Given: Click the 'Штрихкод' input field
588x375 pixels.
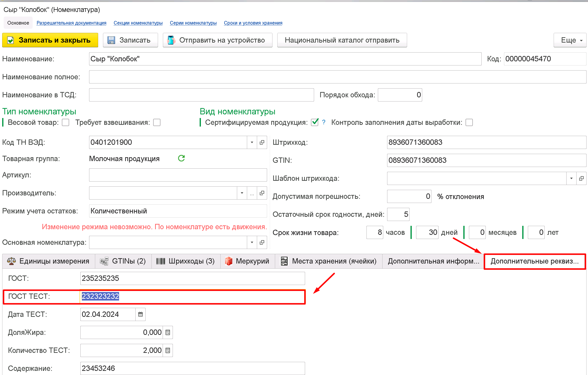Looking at the screenshot, I should [x=487, y=142].
